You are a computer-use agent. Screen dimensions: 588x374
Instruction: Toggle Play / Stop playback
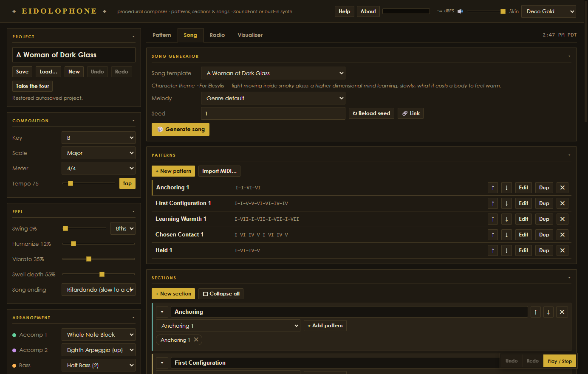[560, 361]
